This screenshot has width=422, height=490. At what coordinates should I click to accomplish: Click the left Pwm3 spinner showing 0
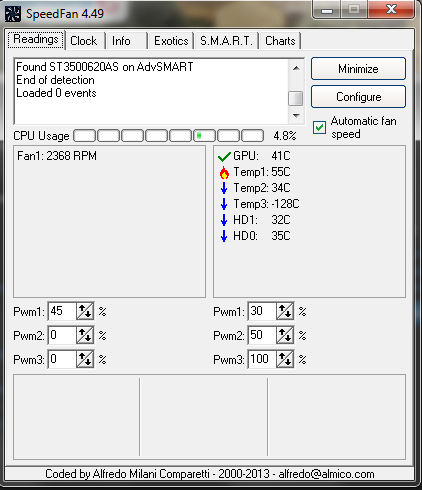click(85, 359)
